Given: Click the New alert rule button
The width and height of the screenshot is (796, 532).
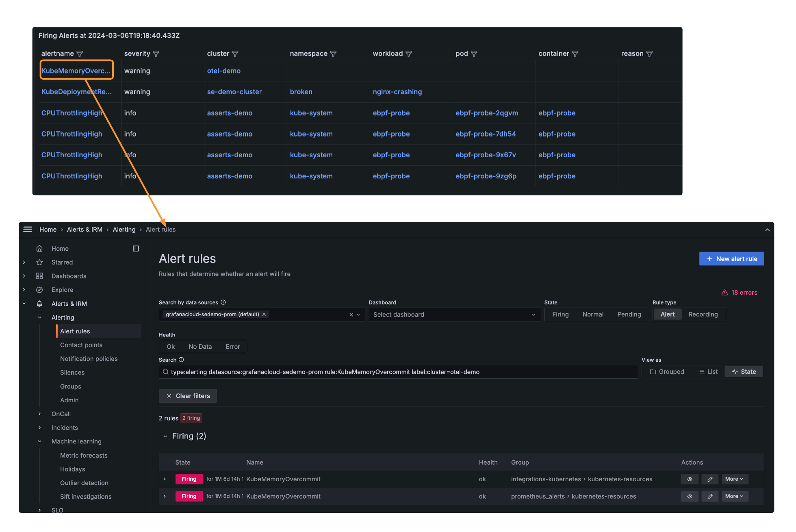Looking at the screenshot, I should (x=731, y=258).
